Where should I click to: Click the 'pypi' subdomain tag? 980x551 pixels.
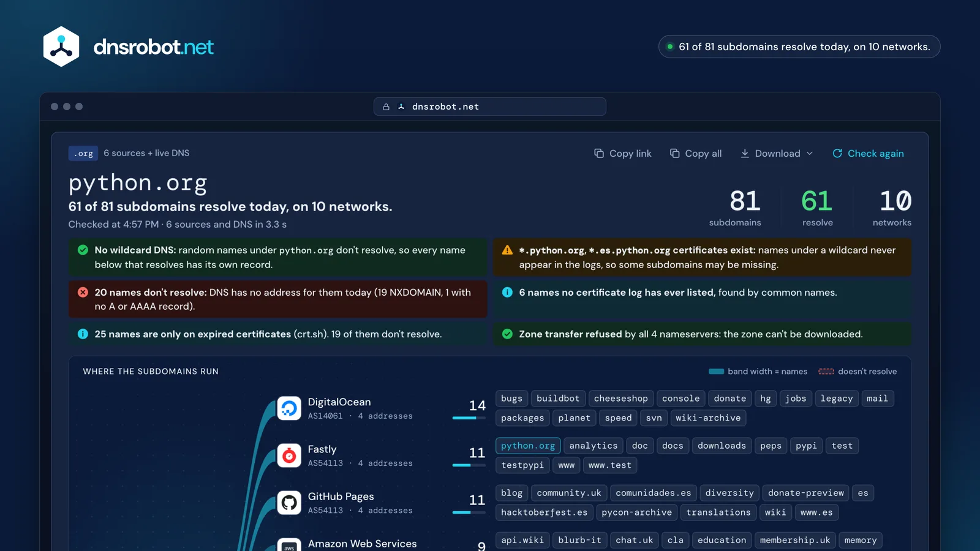click(x=806, y=446)
